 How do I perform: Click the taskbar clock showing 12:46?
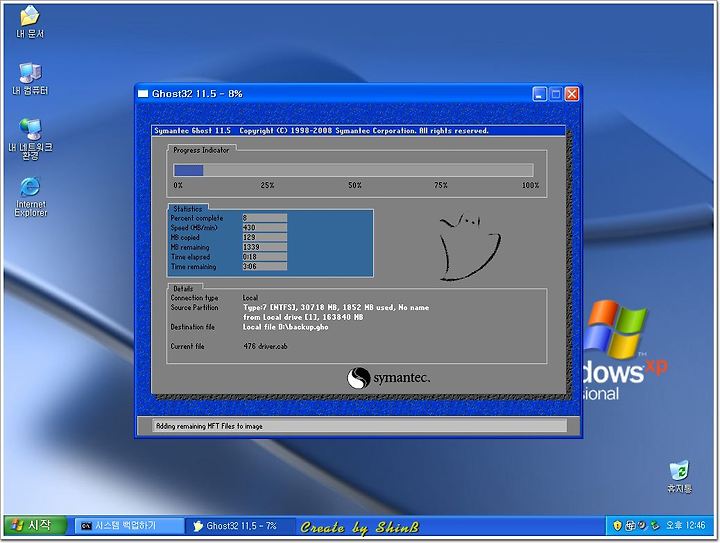pos(686,526)
